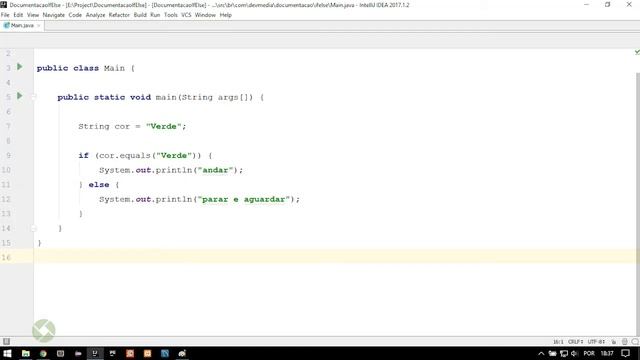The height and width of the screenshot is (360, 640).
Task: Click the "Verde" string on line 7
Action: coord(163,127)
